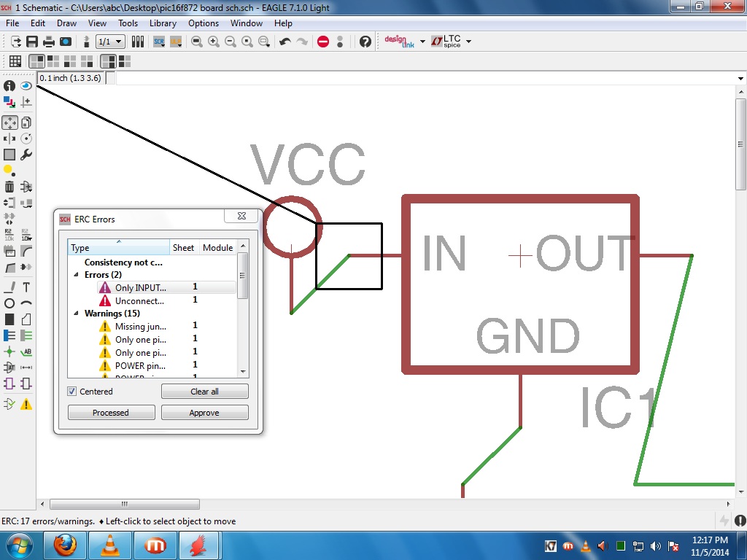This screenshot has width=747, height=560.
Task: Open the Library menu
Action: point(163,23)
